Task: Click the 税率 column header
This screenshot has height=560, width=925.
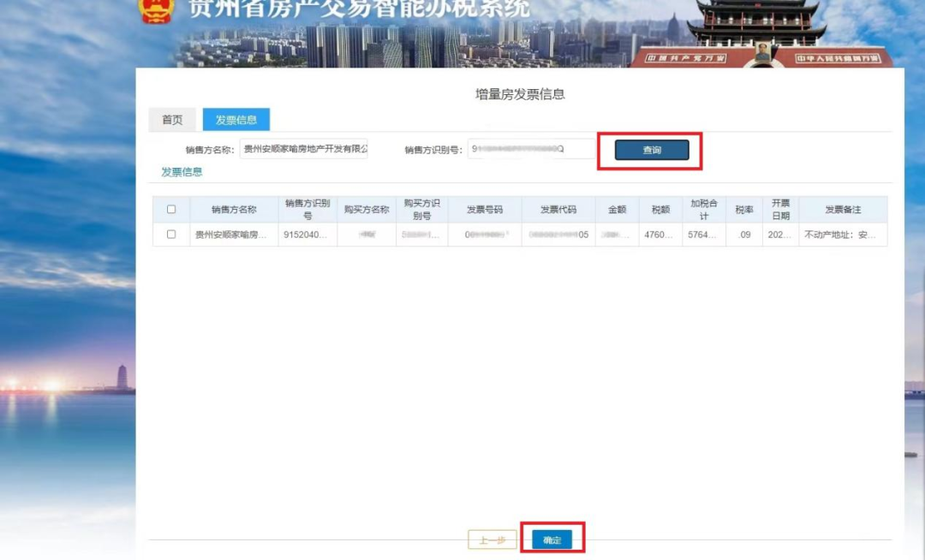Action: pyautogui.click(x=744, y=209)
